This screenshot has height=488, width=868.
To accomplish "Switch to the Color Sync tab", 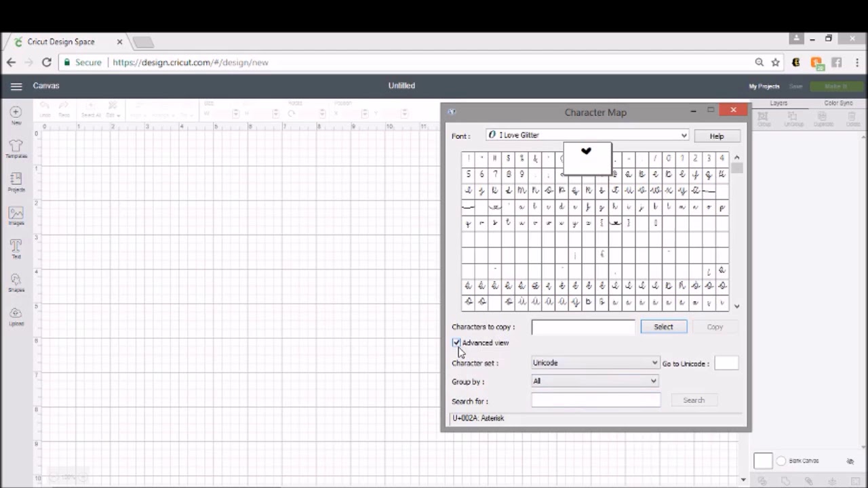I will 838,103.
